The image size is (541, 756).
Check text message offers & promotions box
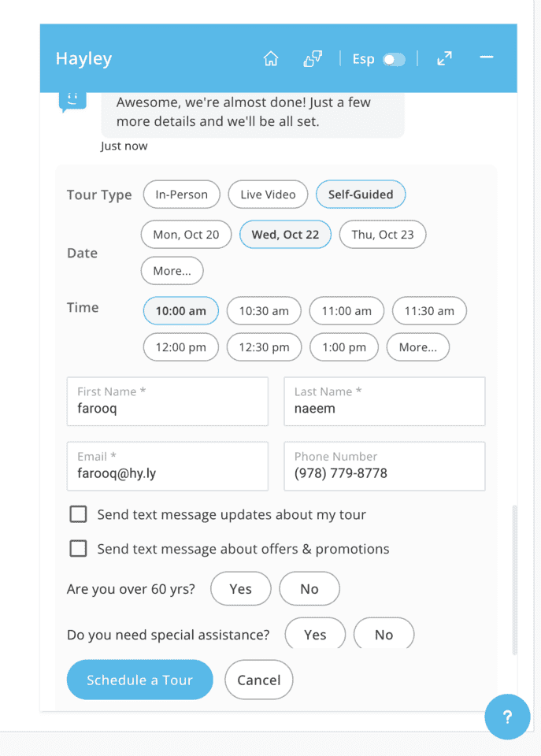tap(78, 548)
